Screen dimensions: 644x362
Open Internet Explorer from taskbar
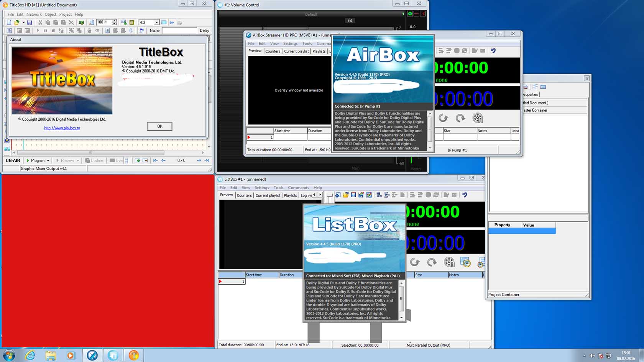click(x=30, y=355)
